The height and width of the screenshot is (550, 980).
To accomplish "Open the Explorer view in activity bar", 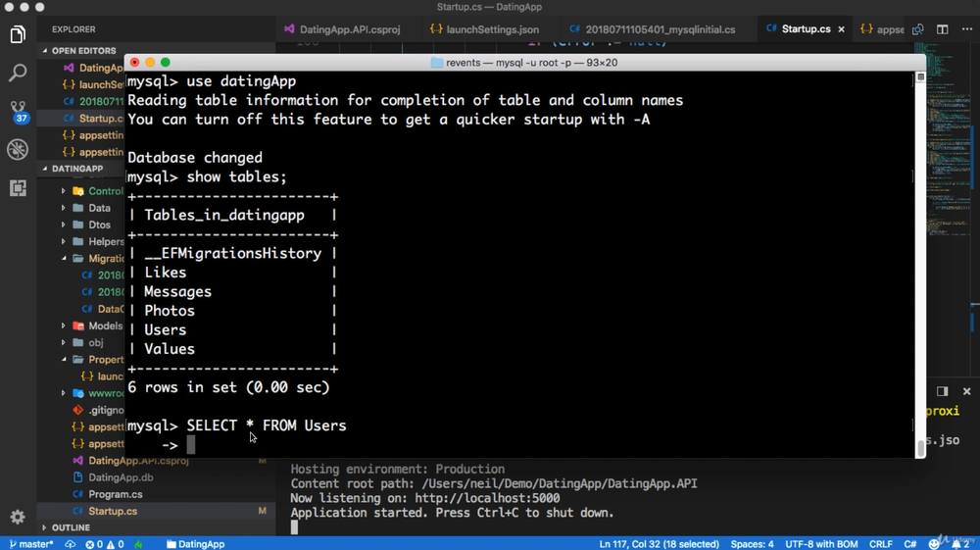I will 18,34.
